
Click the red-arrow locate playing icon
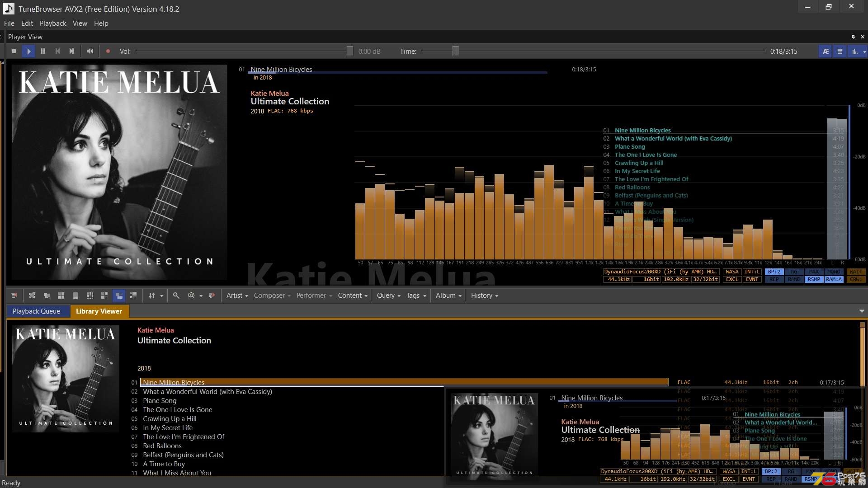[x=212, y=296]
